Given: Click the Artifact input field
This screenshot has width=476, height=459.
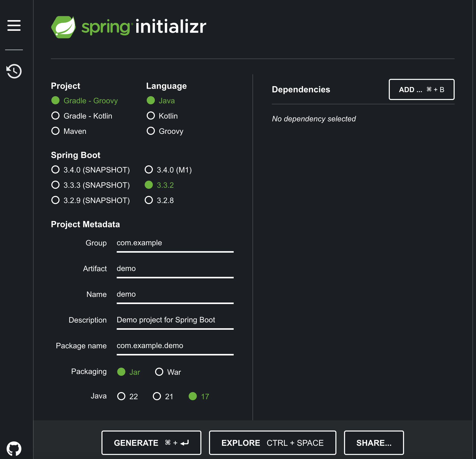Looking at the screenshot, I should tap(175, 269).
